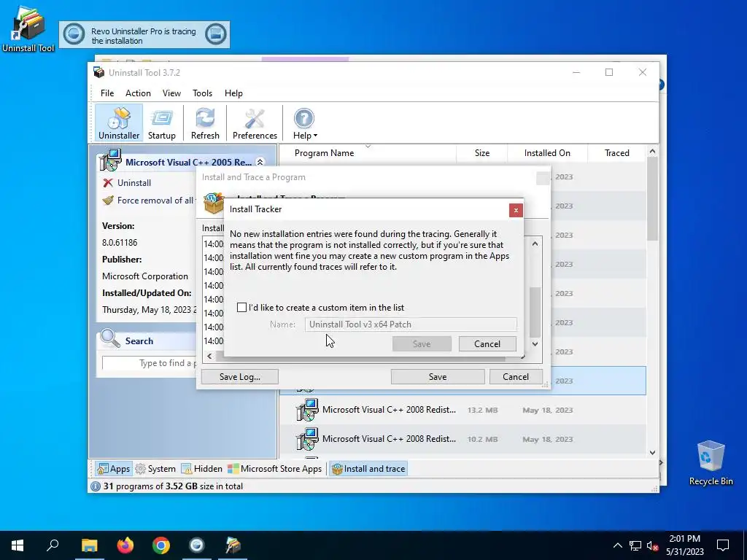Focus the 'Type to find a program' search field

tap(150, 363)
